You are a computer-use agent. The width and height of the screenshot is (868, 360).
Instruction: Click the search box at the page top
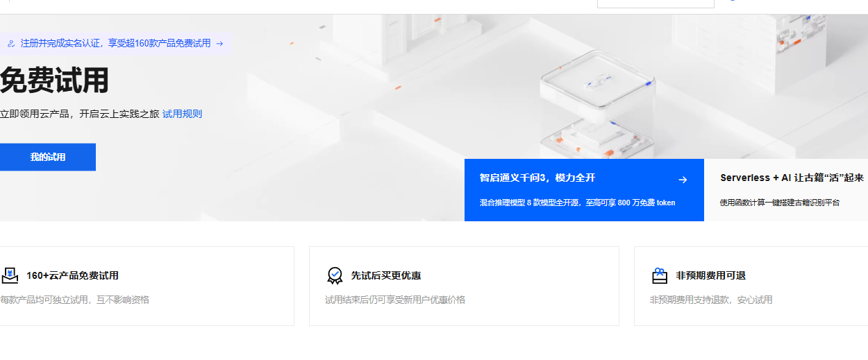point(656,3)
